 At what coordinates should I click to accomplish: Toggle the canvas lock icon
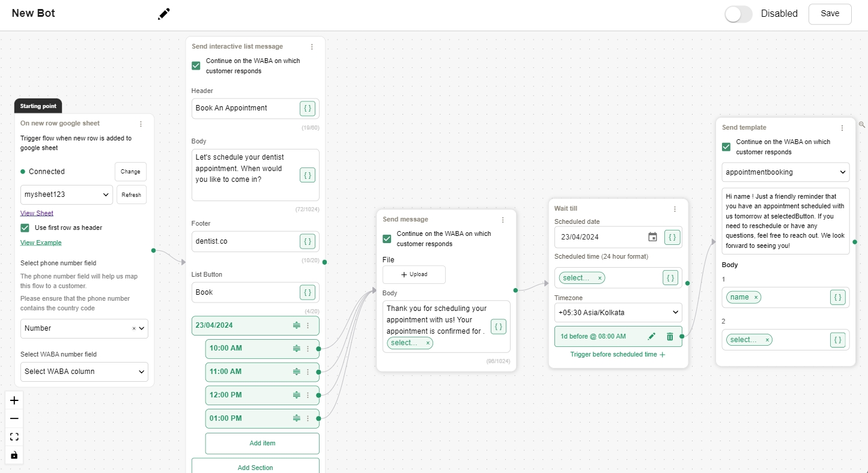tap(14, 455)
